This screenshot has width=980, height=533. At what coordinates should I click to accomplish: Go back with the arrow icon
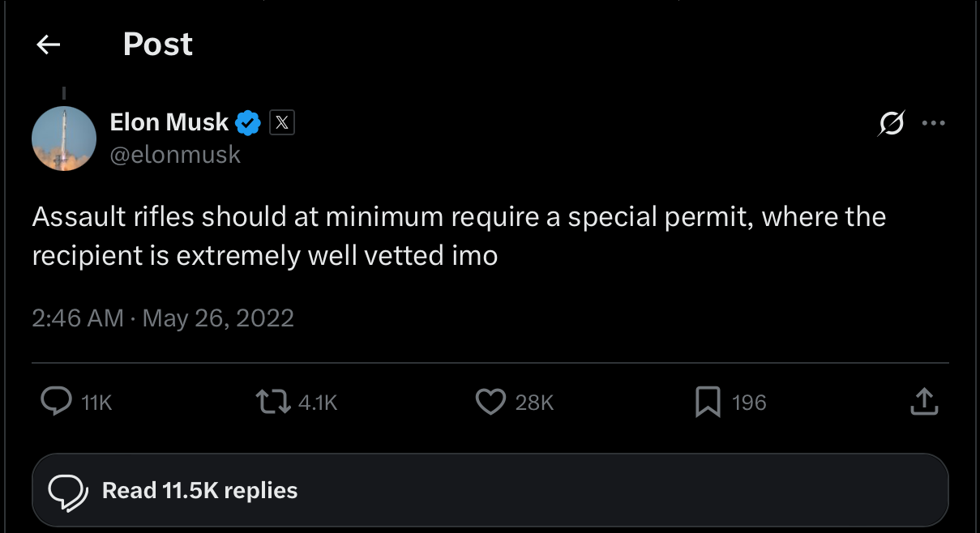click(49, 45)
